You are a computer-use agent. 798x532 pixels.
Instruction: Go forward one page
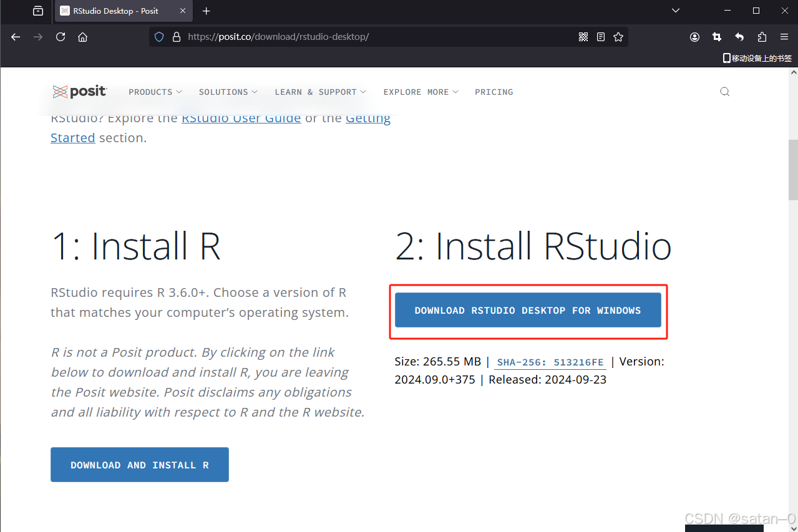coord(38,37)
